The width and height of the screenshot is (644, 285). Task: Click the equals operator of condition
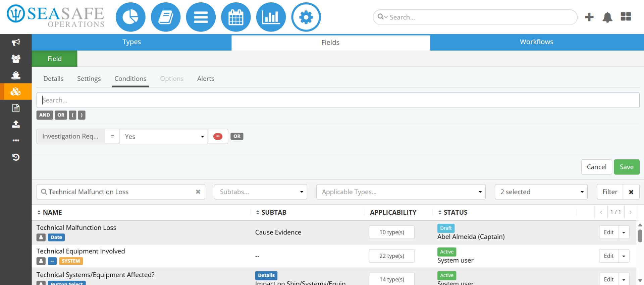(x=112, y=137)
